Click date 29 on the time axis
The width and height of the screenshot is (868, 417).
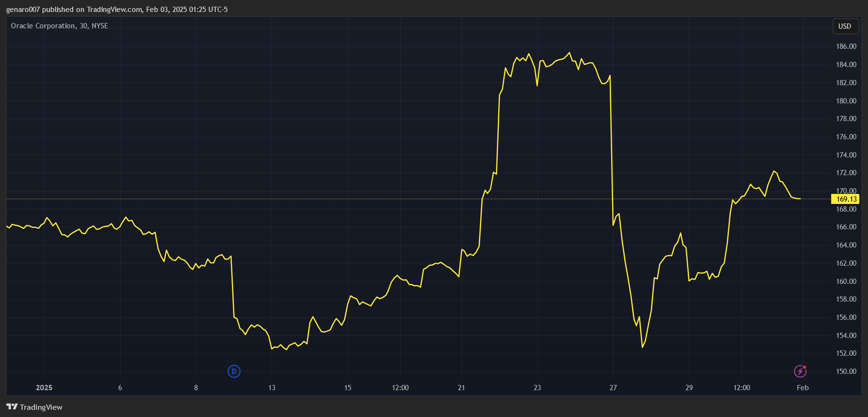689,388
